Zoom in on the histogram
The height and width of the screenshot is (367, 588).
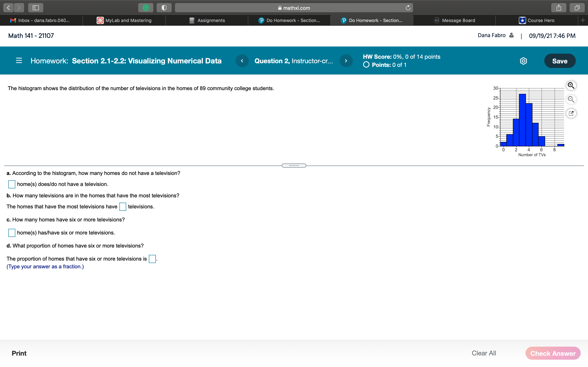571,85
